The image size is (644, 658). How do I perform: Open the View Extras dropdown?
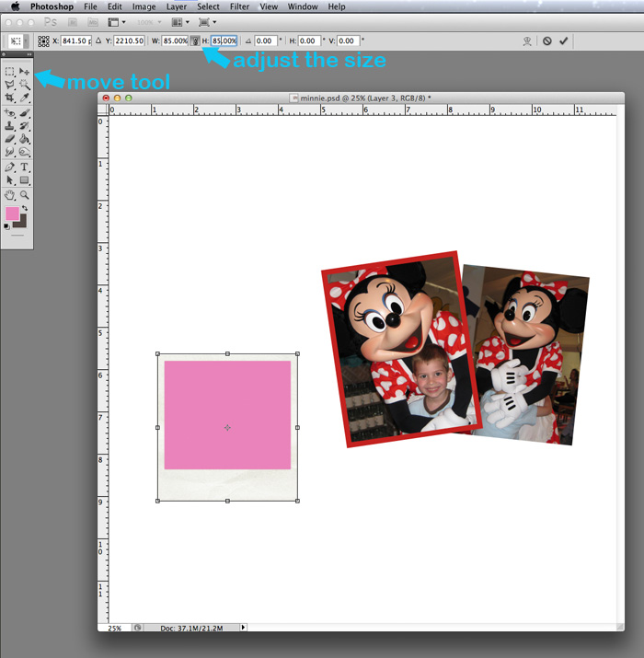point(117,22)
